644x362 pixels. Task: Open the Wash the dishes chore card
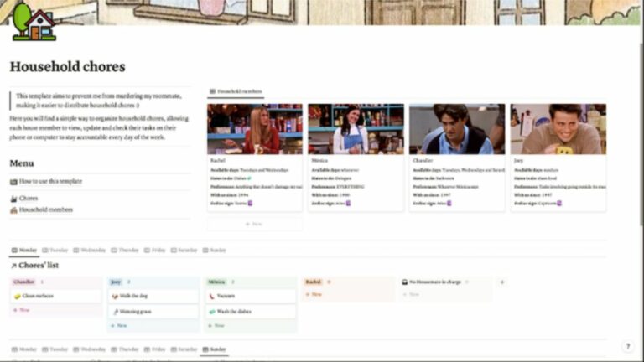251,312
